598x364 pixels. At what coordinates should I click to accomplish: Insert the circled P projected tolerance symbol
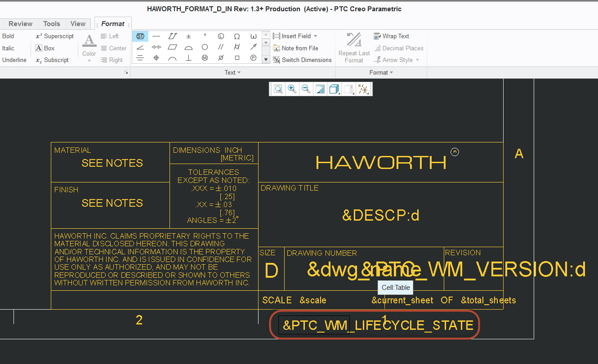tap(254, 58)
